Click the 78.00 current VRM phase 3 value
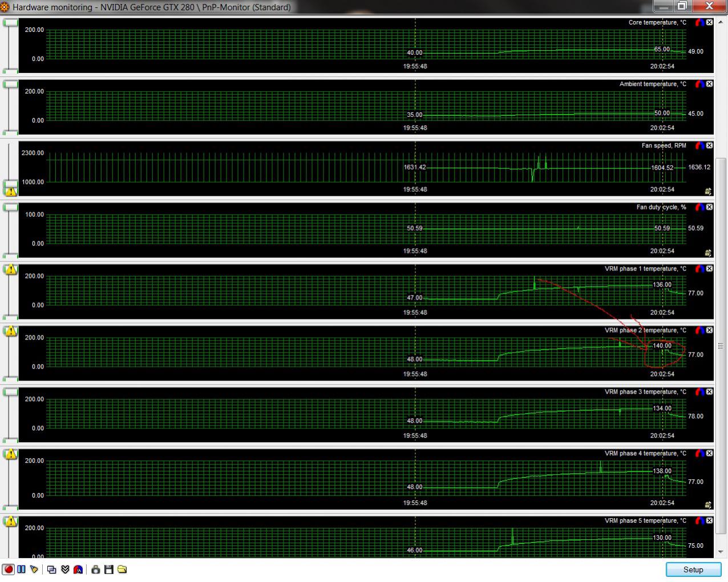 (695, 416)
